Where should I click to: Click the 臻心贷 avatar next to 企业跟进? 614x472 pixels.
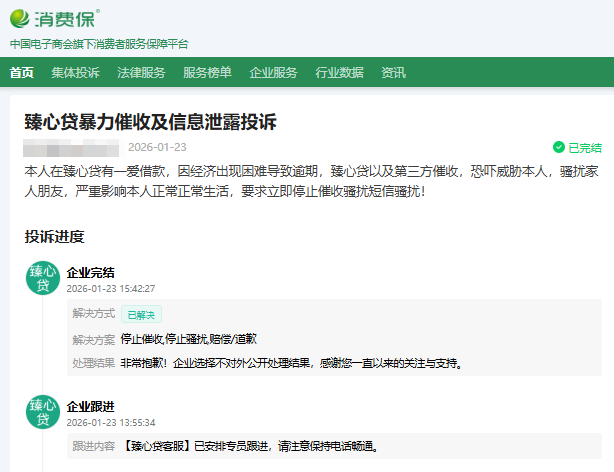(x=43, y=412)
